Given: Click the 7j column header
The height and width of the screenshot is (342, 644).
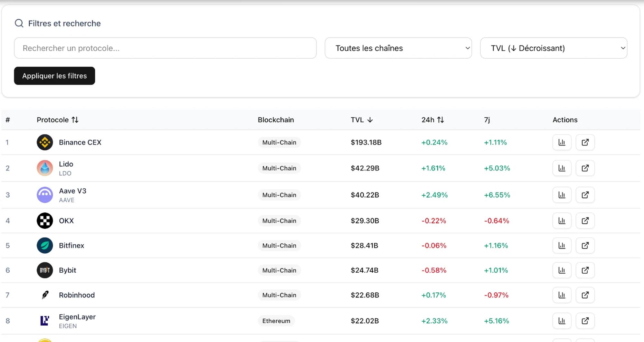Looking at the screenshot, I should pyautogui.click(x=487, y=120).
